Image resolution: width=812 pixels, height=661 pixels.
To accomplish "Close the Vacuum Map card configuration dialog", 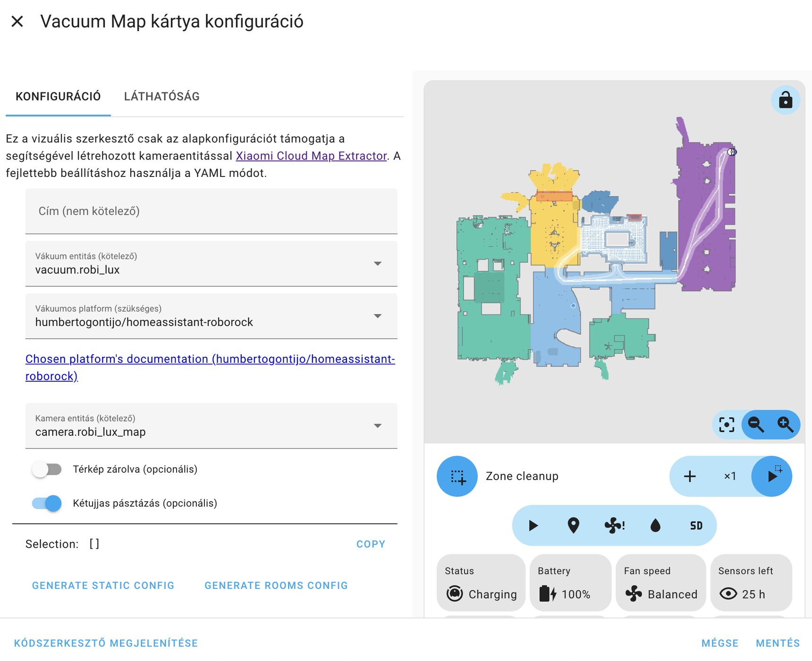I will click(17, 21).
